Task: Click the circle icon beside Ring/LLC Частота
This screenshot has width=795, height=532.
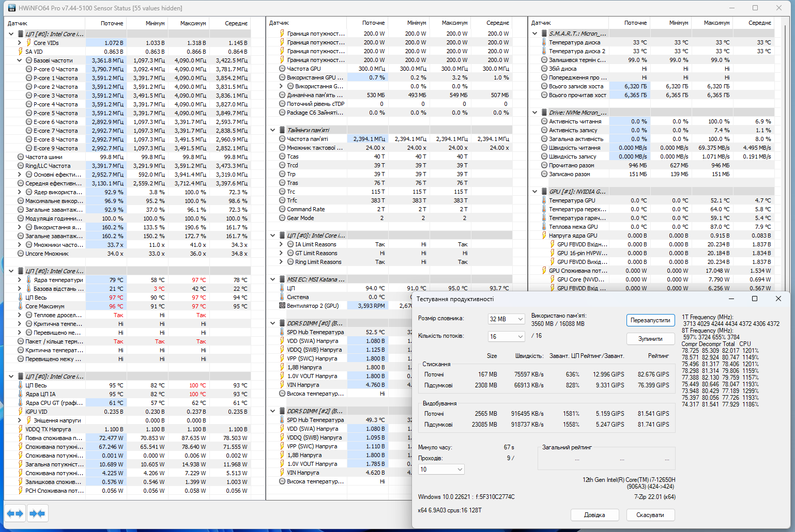Action: point(21,166)
